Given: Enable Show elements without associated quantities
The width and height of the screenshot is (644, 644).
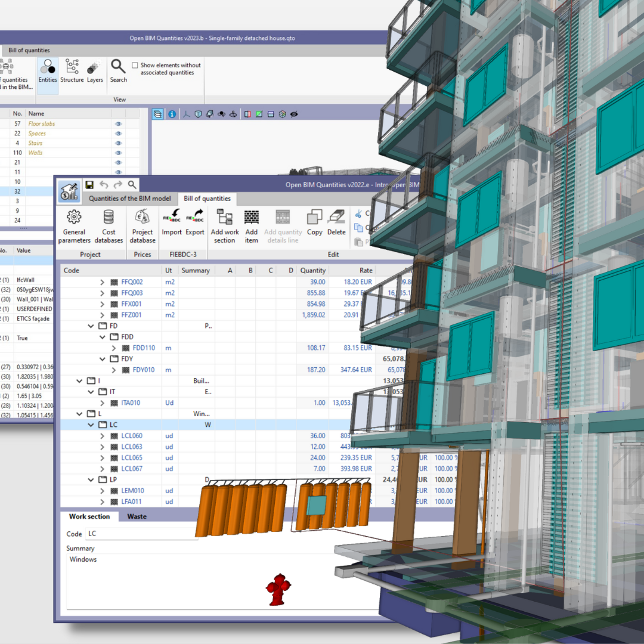Looking at the screenshot, I should pos(135,66).
